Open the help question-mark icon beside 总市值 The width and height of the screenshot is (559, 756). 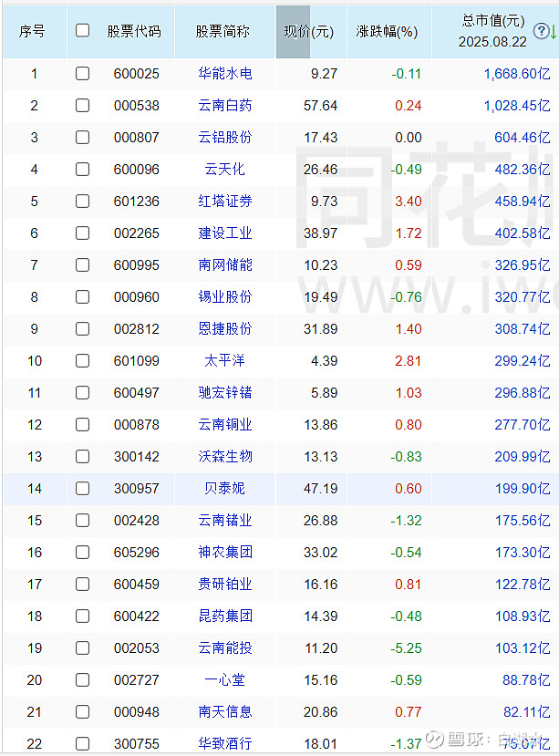coord(541,31)
